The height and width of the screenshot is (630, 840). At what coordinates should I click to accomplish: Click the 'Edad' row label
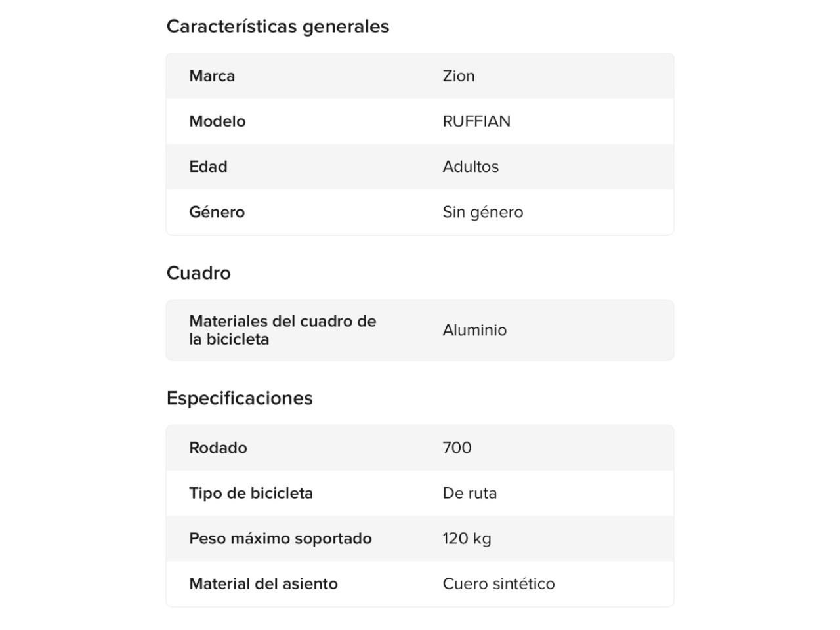(x=208, y=167)
